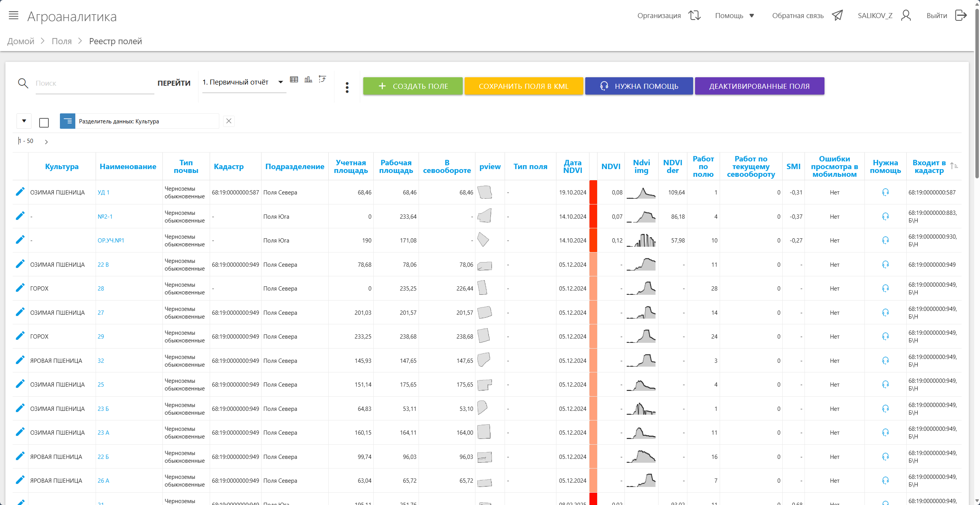Remove the Культура data separator filter
This screenshot has height=505, width=980.
coord(229,121)
